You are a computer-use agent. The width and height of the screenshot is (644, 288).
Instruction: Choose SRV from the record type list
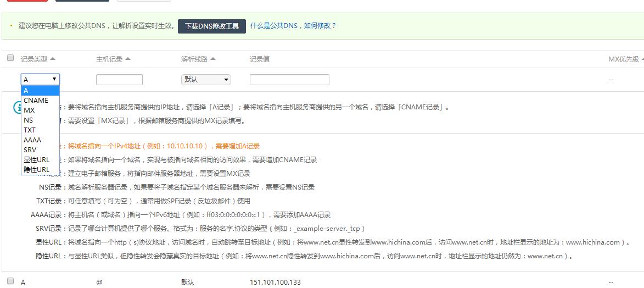tap(40, 149)
